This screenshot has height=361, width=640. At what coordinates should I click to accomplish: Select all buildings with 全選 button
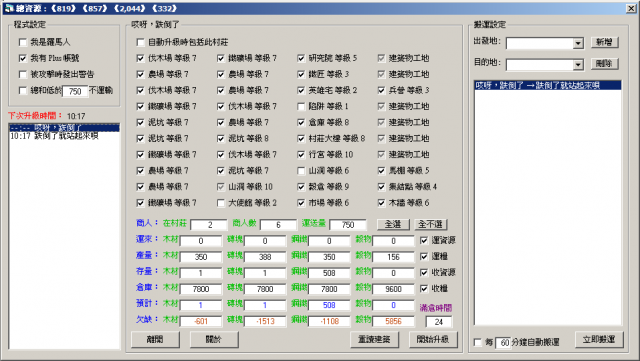393,224
